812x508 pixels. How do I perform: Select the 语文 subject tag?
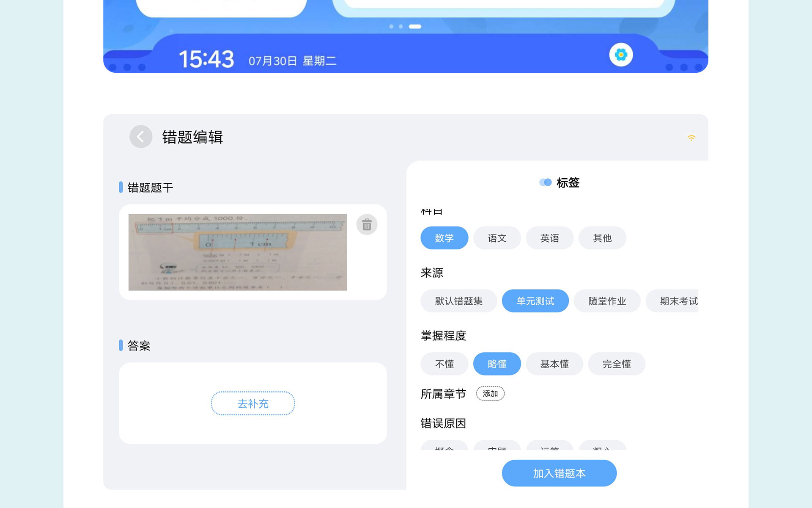(497, 238)
